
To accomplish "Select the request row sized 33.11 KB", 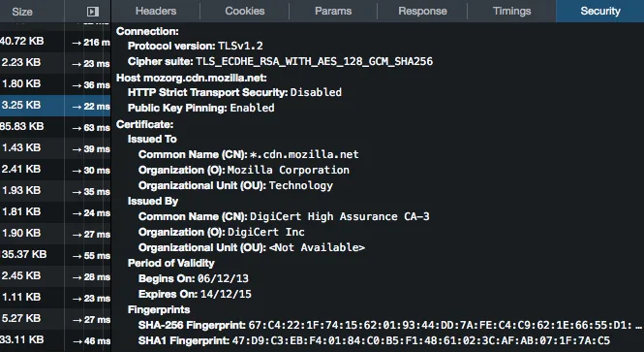I will [55, 340].
